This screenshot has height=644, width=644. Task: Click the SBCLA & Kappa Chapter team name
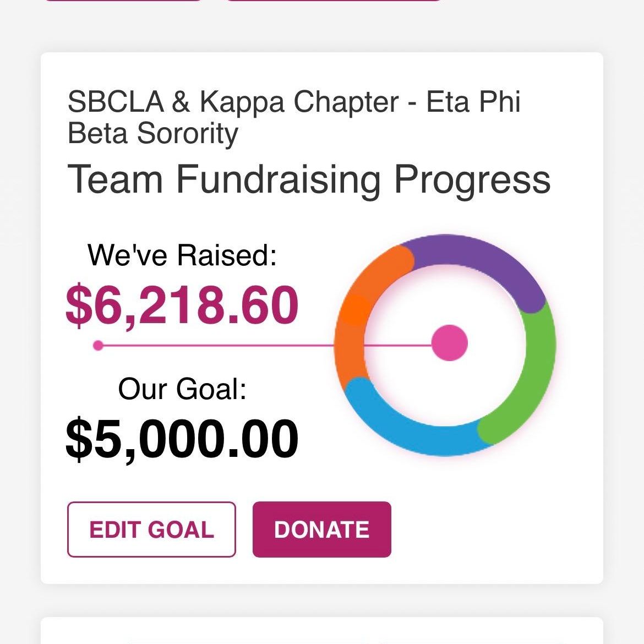[x=294, y=102]
